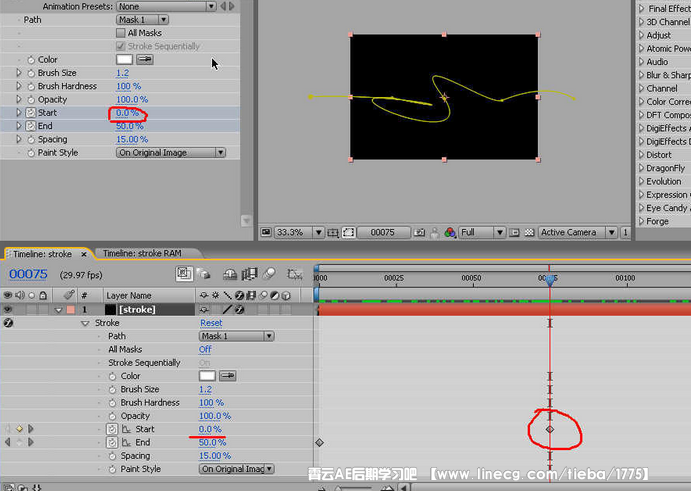Click the graph icon beside timeline Start
The image size is (691, 491).
pos(126,429)
